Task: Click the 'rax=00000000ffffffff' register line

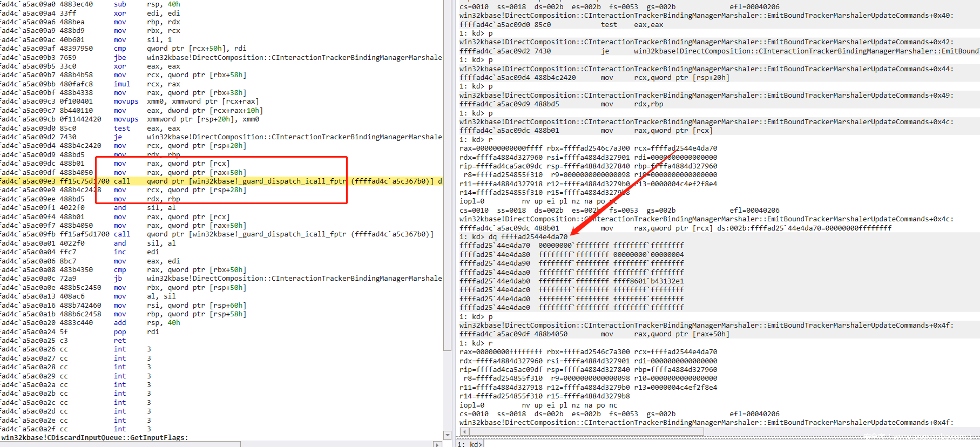Action: [x=589, y=352]
